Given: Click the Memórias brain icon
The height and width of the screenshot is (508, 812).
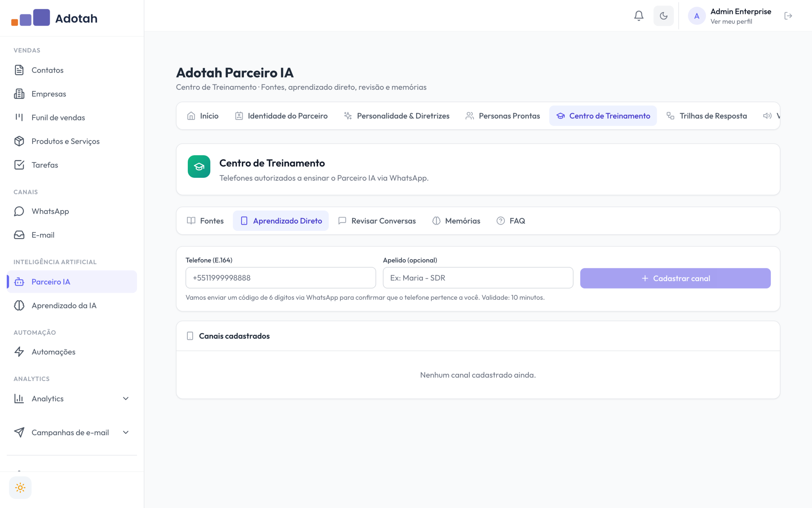Looking at the screenshot, I should point(436,221).
